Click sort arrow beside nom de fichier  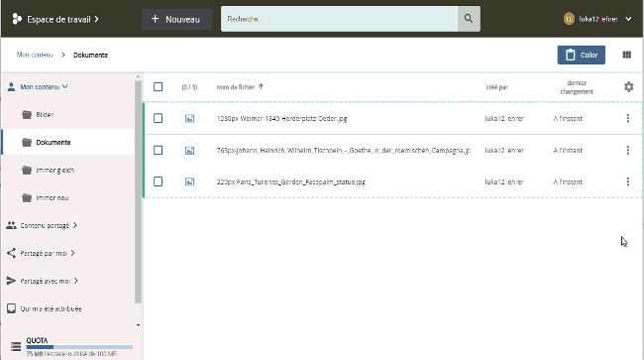(261, 86)
